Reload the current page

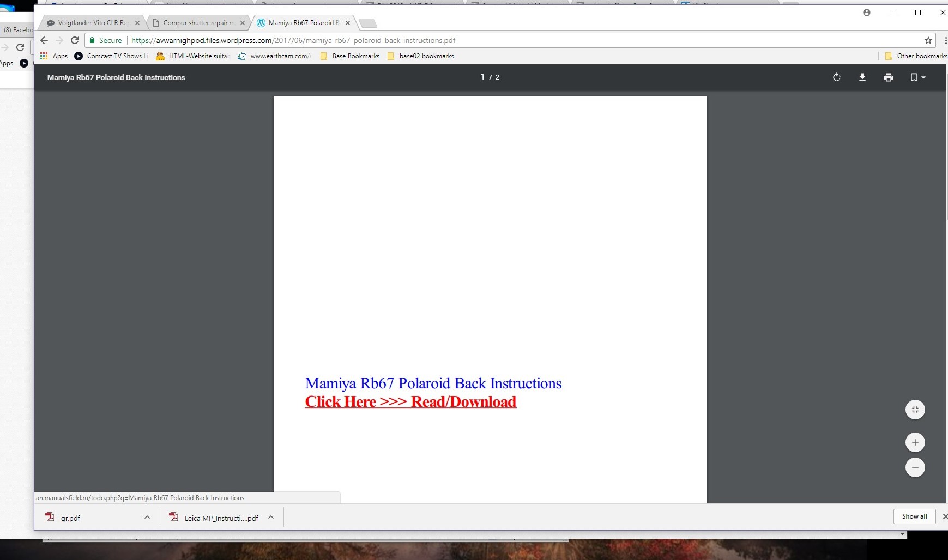tap(75, 40)
